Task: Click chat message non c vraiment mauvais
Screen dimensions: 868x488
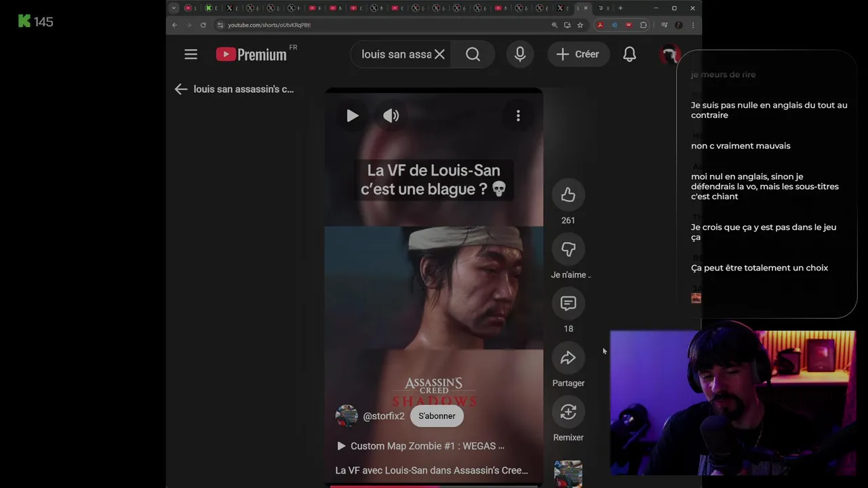Action: click(741, 146)
